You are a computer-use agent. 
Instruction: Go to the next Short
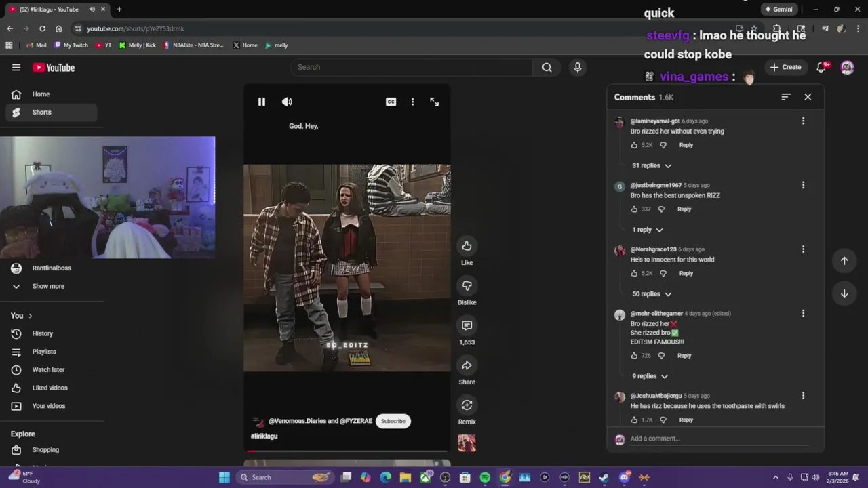point(844,293)
